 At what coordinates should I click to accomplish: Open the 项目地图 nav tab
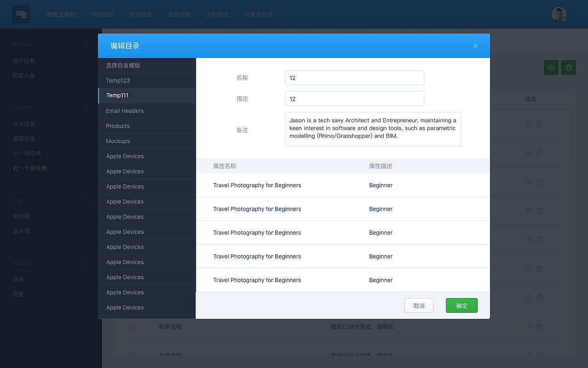coord(102,15)
